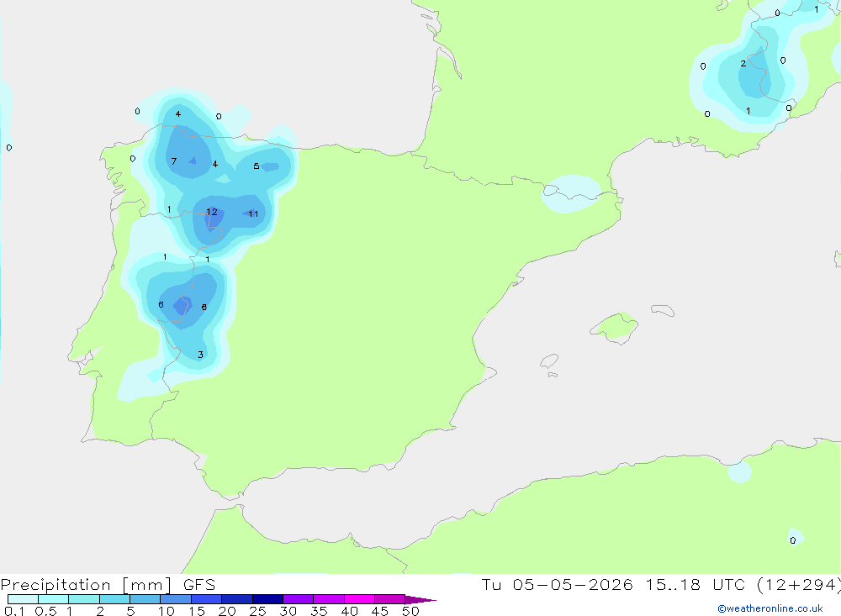The image size is (841, 616).
Task: Pick the 2–5 mm legend color swatch
Action: 114,599
